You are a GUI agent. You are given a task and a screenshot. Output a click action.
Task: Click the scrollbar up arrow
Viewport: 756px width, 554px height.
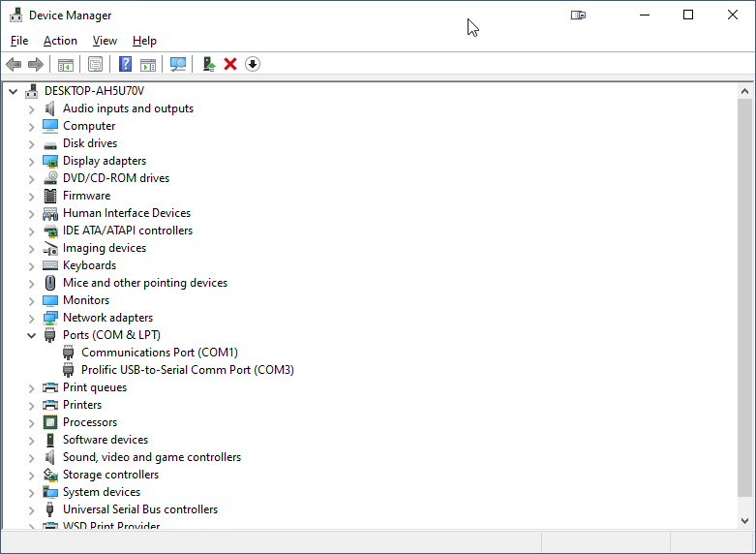pos(744,91)
